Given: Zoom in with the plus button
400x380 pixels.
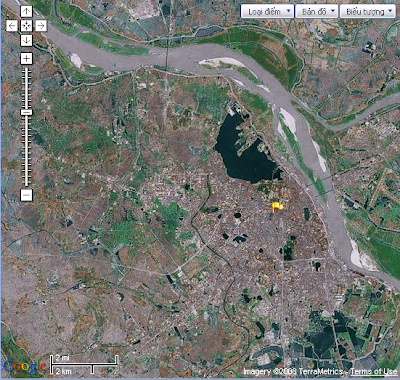Looking at the screenshot, I should tap(26, 59).
